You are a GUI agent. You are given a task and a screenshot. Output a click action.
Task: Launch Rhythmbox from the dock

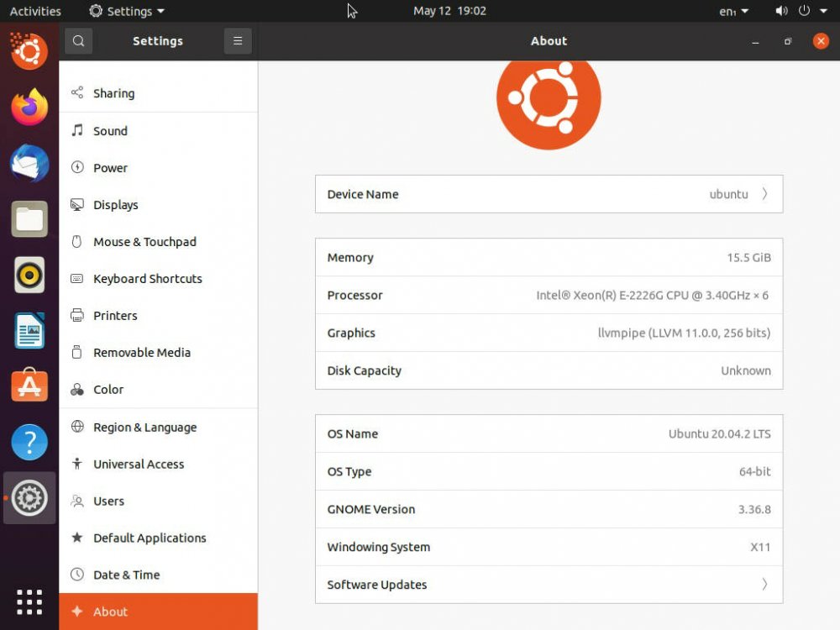point(29,275)
